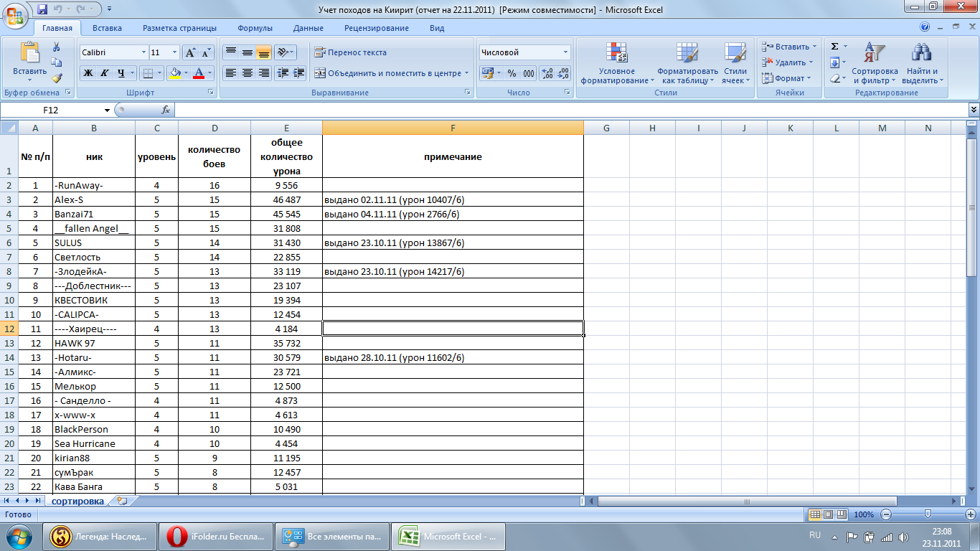Viewport: 980px width, 551px height.
Task: Open Условное форматирование icon
Action: point(617,64)
